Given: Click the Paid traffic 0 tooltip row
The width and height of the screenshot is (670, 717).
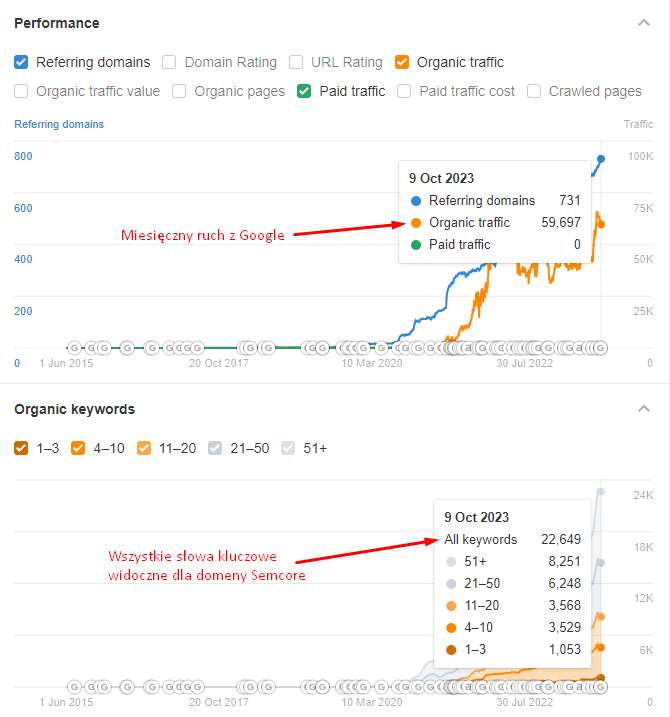Looking at the screenshot, I should point(495,245).
